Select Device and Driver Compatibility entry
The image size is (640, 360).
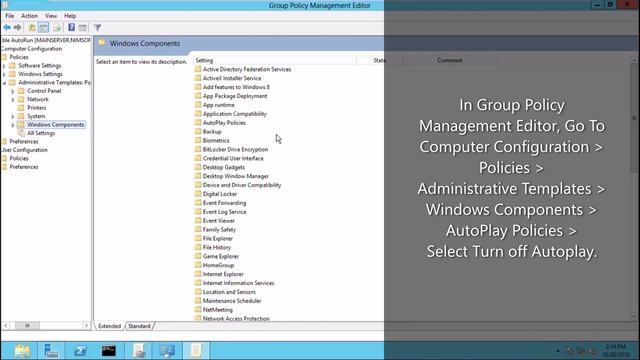click(242, 185)
